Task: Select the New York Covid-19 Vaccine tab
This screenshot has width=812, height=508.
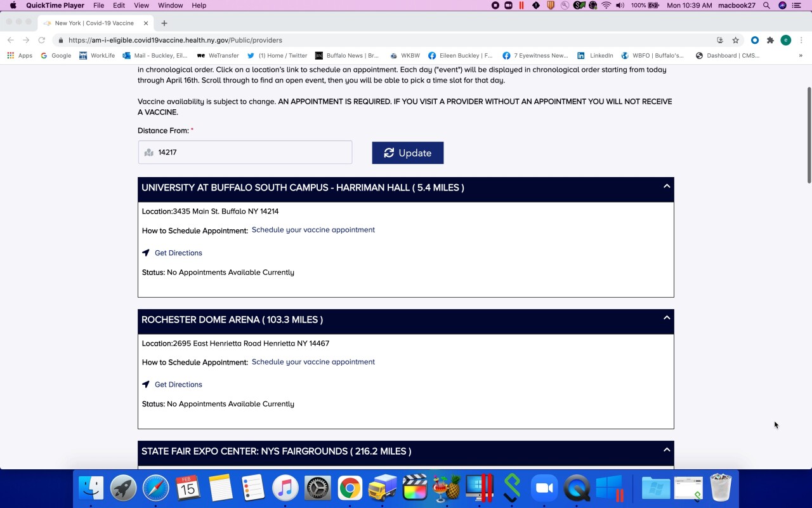Action: click(x=94, y=23)
